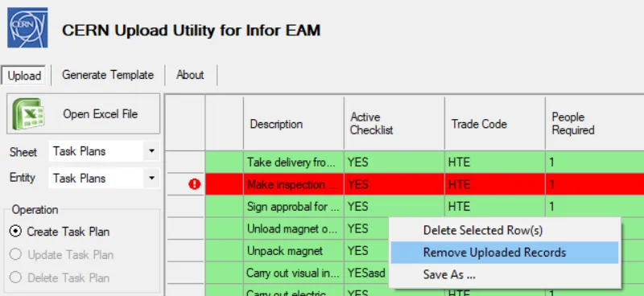The image size is (644, 296).
Task: Click the Active Checklist column header
Action: pos(394,124)
